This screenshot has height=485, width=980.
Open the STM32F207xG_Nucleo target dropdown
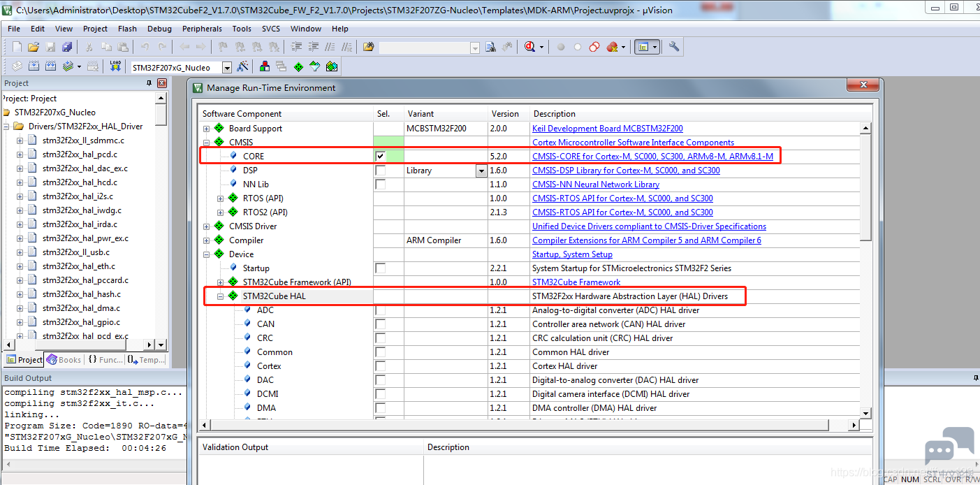pyautogui.click(x=227, y=68)
